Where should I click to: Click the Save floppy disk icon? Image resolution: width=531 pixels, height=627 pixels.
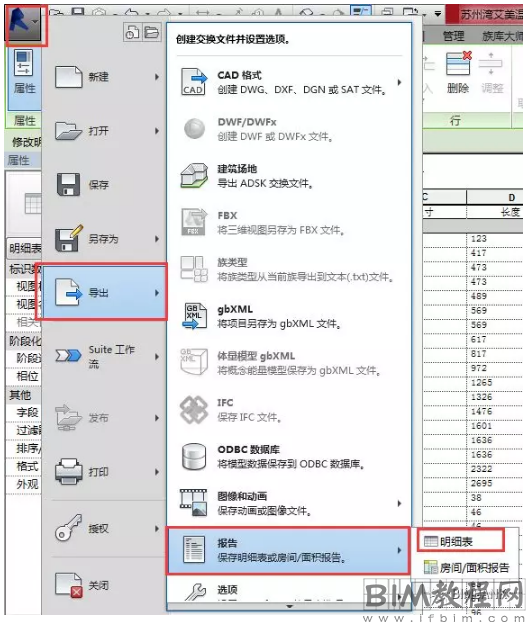tap(68, 184)
